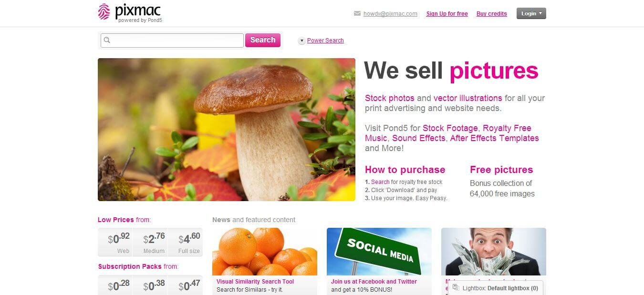
Task: Click the Lightbox icon in the bottom bar
Action: point(456,287)
